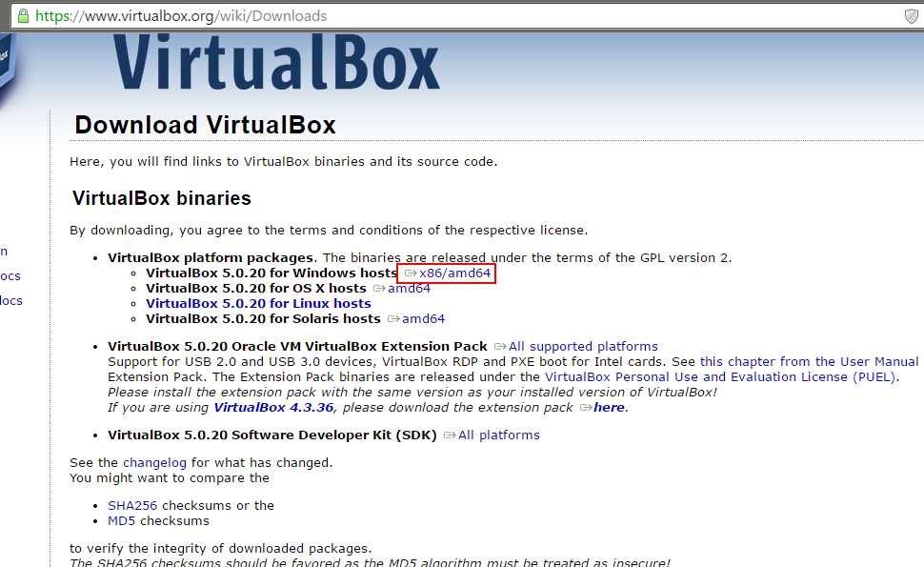Click 'VirtualBox 5.0.20 for Windows hosts' text

coord(271,273)
